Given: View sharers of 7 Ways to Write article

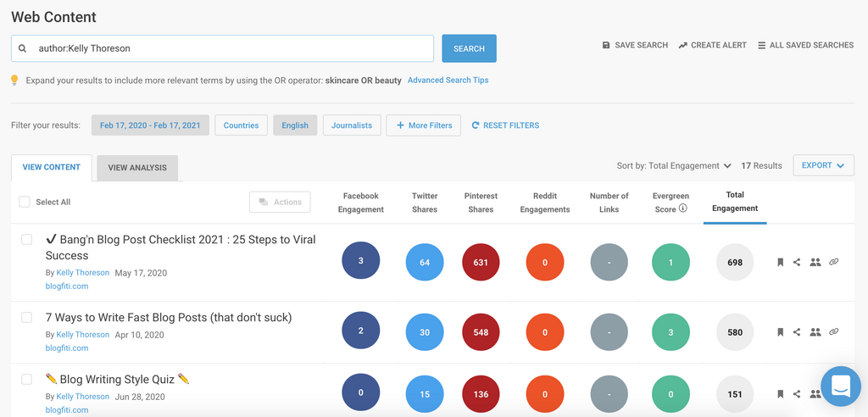Looking at the screenshot, I should 815,332.
